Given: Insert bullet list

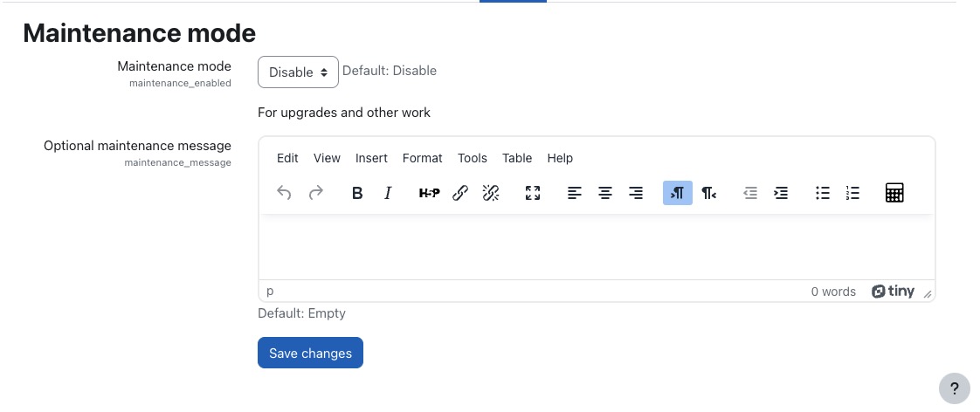Looking at the screenshot, I should (823, 193).
